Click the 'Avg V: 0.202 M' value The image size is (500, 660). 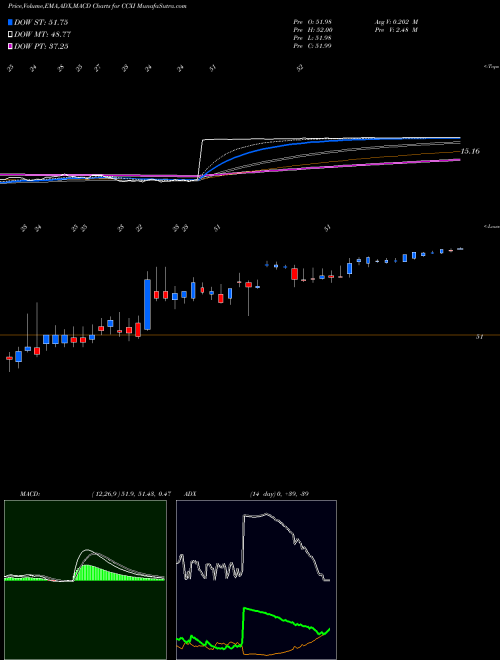click(x=396, y=22)
